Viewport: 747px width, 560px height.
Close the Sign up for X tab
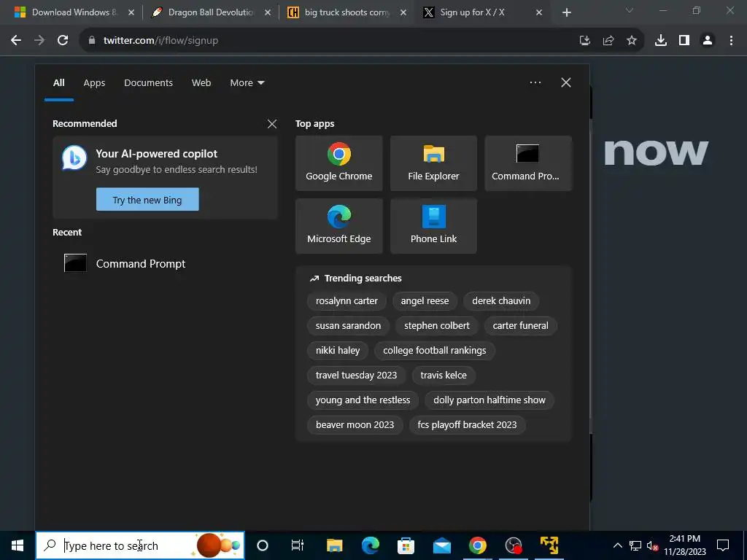pos(539,12)
